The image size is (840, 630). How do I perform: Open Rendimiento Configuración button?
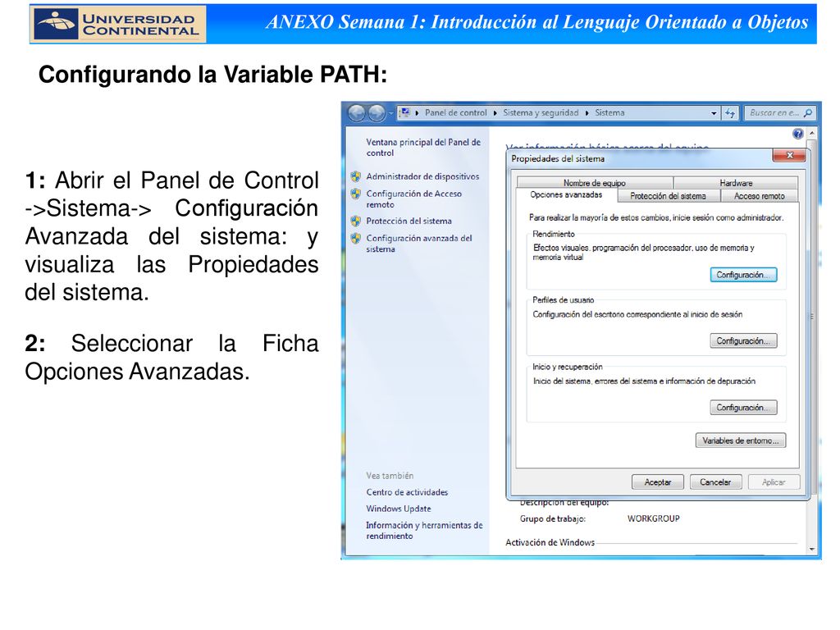(x=743, y=275)
